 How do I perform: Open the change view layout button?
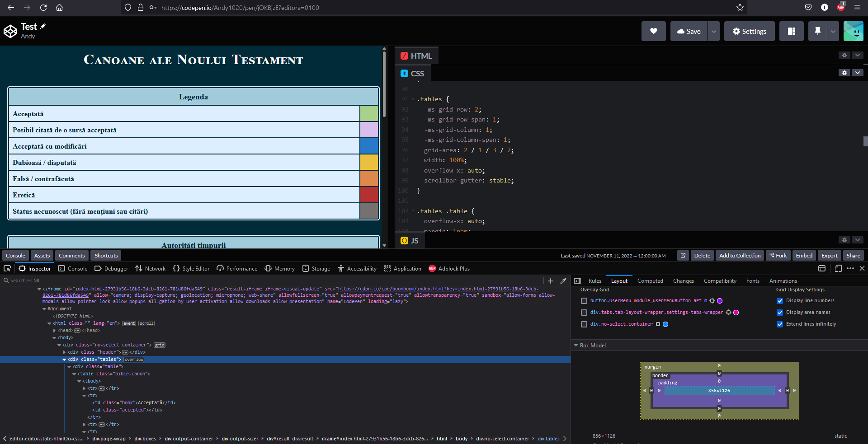(x=791, y=31)
